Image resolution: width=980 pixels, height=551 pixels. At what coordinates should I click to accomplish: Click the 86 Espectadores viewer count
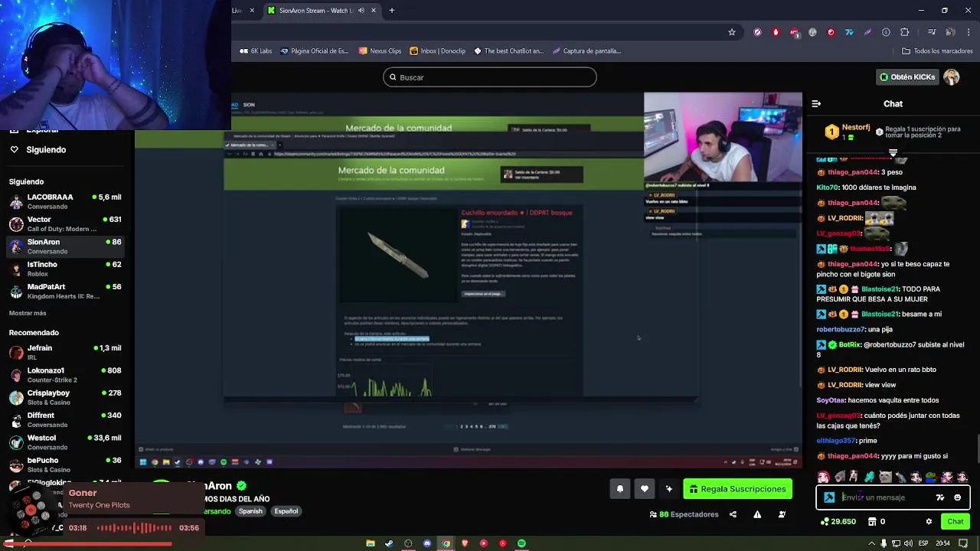[684, 514]
